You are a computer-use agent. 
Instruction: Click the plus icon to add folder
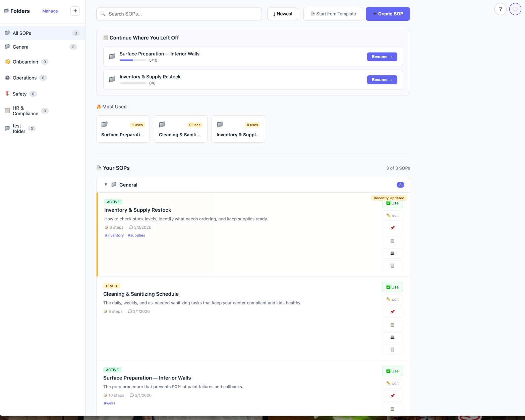[75, 11]
